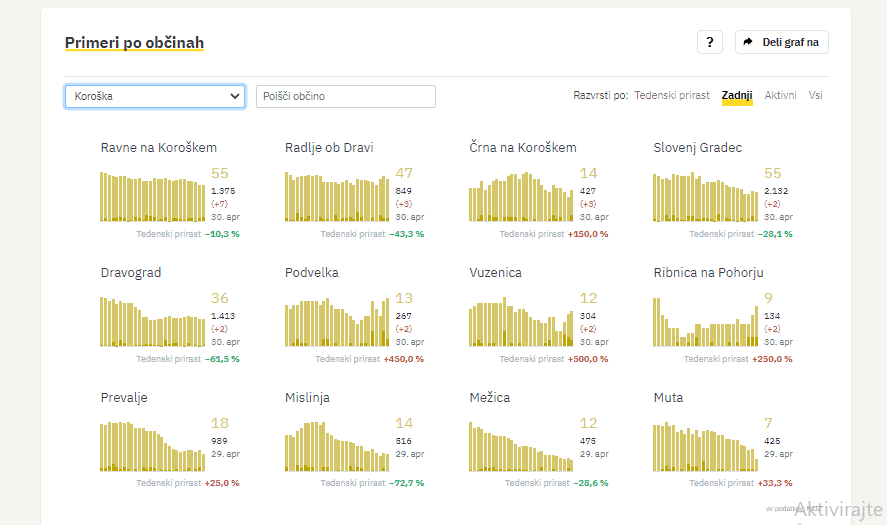Click the Mežica bar chart

(521, 446)
